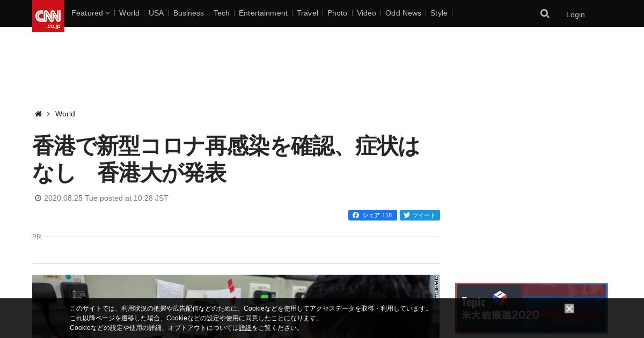Tweet the article via ツイート button
Viewport: 644px width, 338px height.
click(420, 215)
